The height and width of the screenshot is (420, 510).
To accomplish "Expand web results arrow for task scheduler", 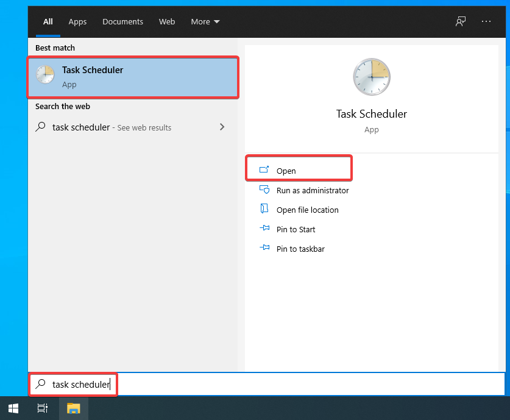I will (x=222, y=127).
